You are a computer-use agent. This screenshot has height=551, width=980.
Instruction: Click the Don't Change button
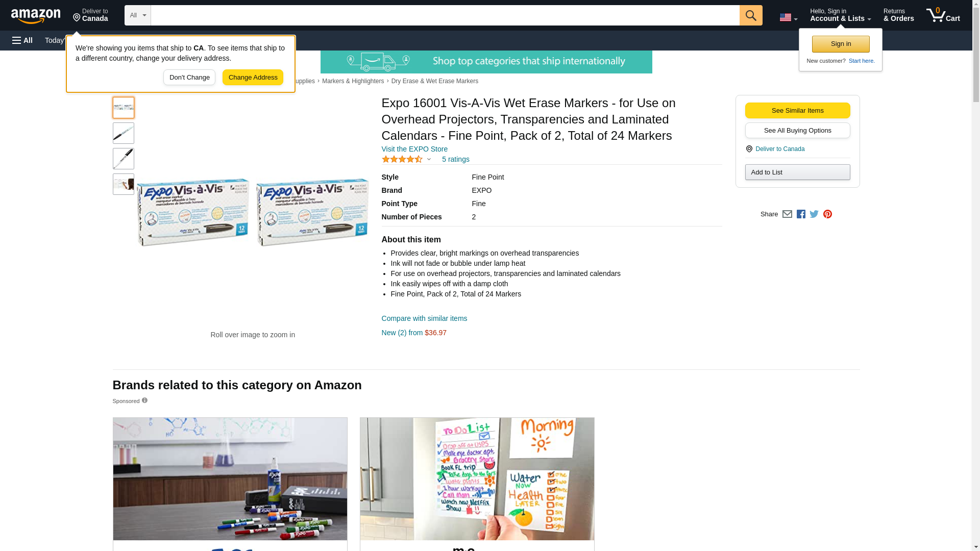coord(189,78)
